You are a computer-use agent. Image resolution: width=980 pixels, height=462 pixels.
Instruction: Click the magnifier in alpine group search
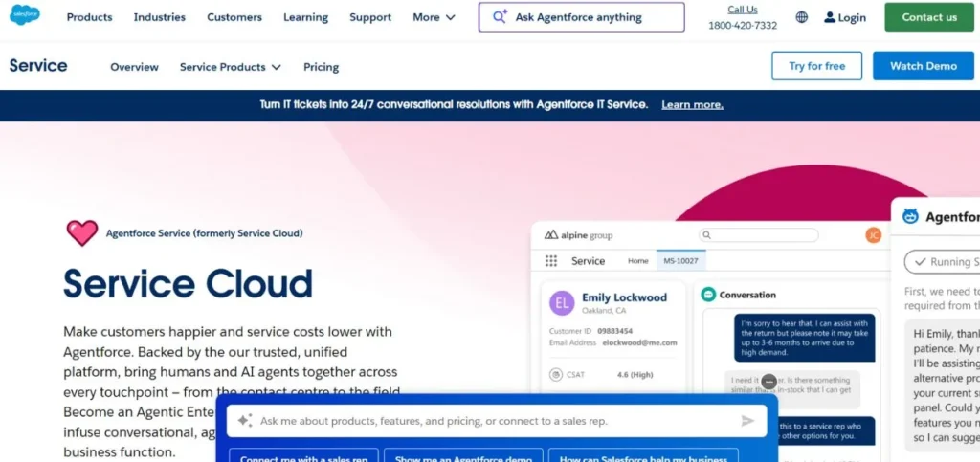click(706, 235)
